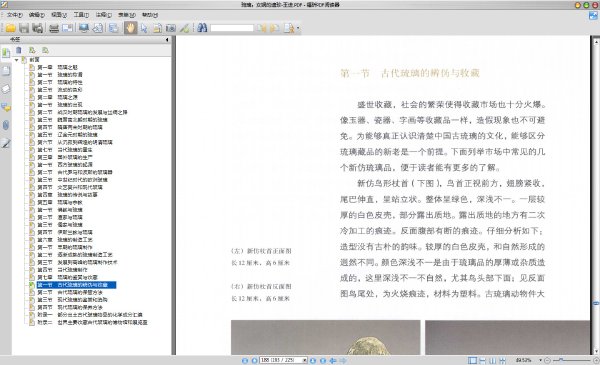This screenshot has height=365, width=600.
Task: Click the monitor full-screen icon in toolbar
Action: click(x=83, y=28)
